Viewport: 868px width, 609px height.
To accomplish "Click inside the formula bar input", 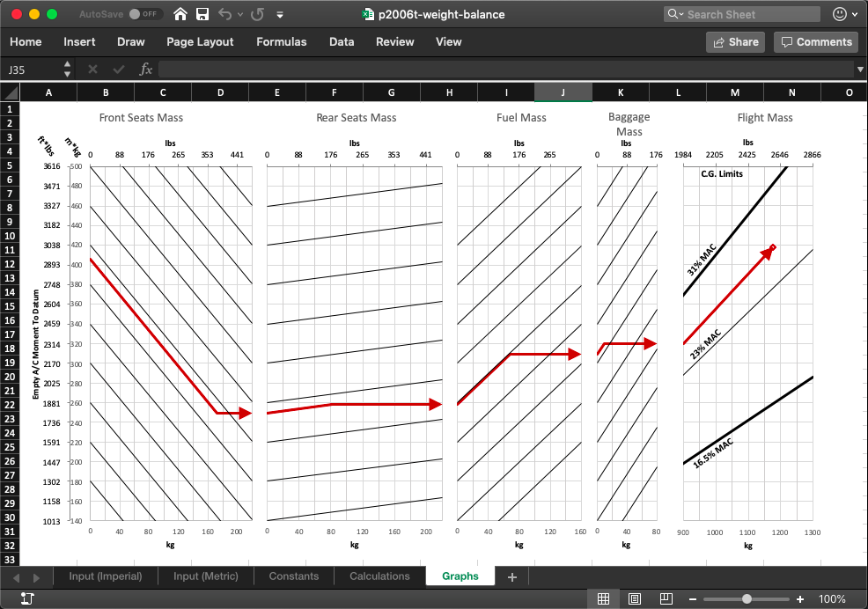I will point(506,70).
